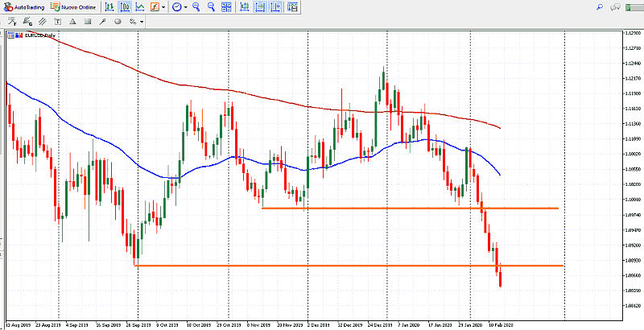The height and width of the screenshot is (330, 644).
Task: Toggle the AutoTrading button
Action: 24,6
